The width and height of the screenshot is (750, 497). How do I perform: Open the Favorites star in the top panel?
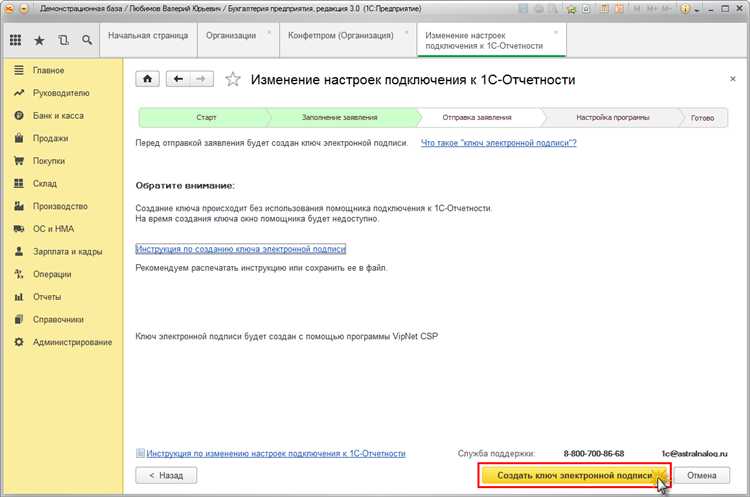click(x=39, y=40)
